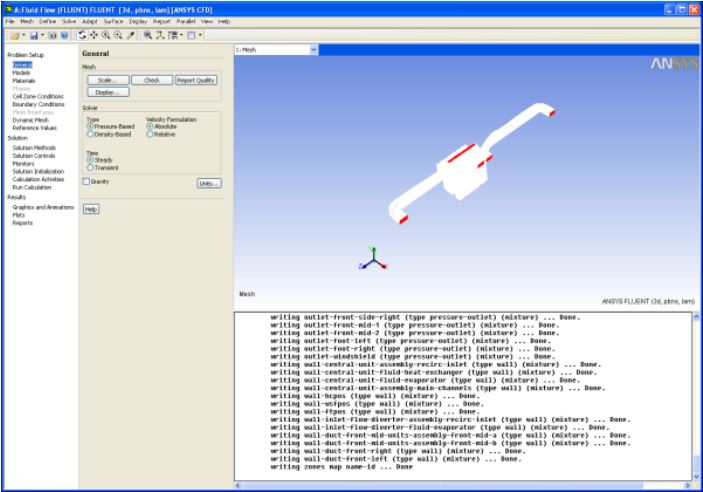Click the save disk icon
The width and height of the screenshot is (703, 492).
click(x=33, y=35)
